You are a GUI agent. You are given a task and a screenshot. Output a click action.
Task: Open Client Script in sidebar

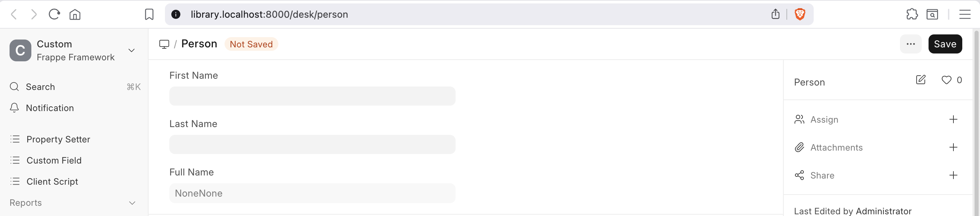point(52,182)
